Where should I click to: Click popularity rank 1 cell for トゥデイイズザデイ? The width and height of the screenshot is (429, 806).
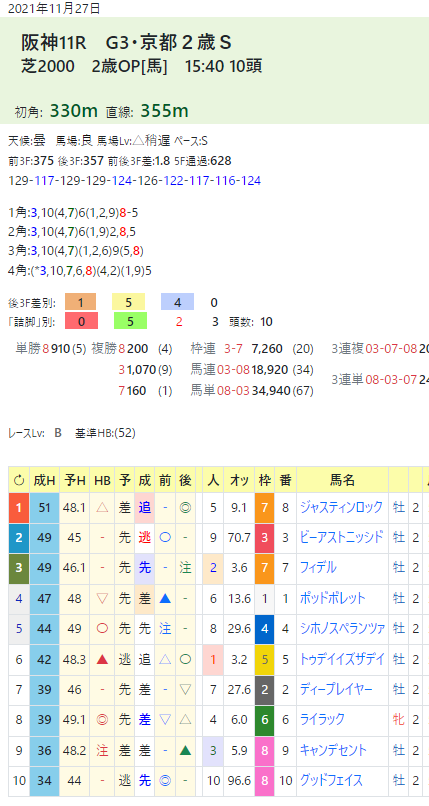(213, 658)
